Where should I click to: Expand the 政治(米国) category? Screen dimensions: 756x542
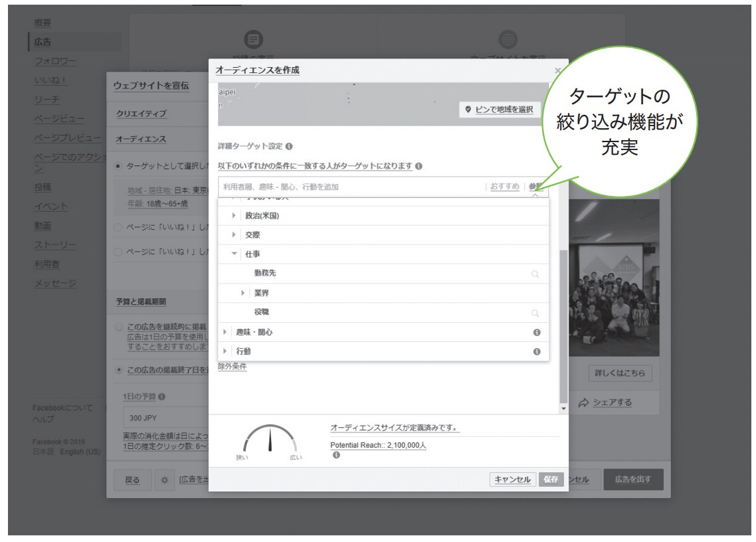coord(234,216)
